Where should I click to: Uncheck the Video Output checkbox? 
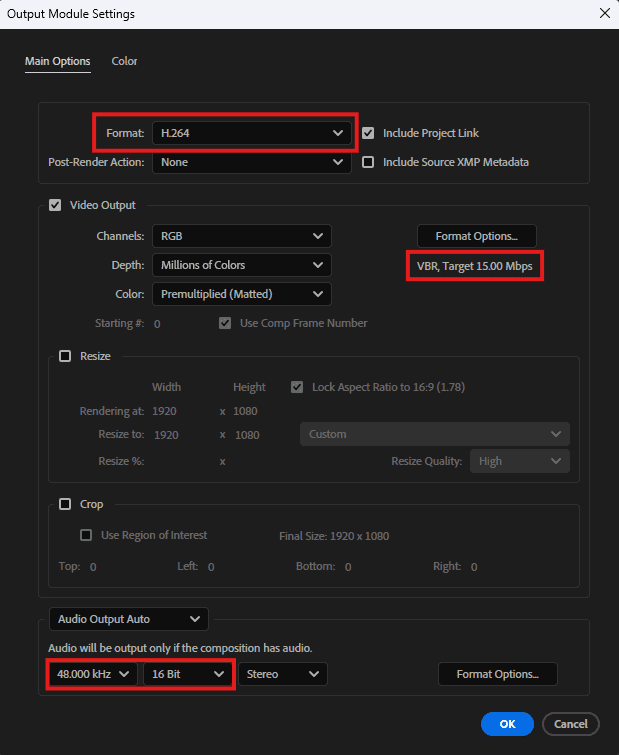pyautogui.click(x=55, y=205)
